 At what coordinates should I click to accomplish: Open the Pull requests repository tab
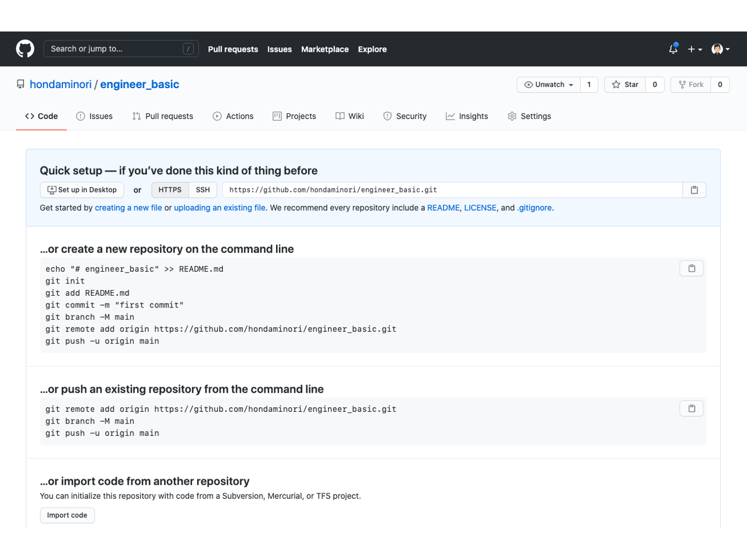(x=163, y=116)
